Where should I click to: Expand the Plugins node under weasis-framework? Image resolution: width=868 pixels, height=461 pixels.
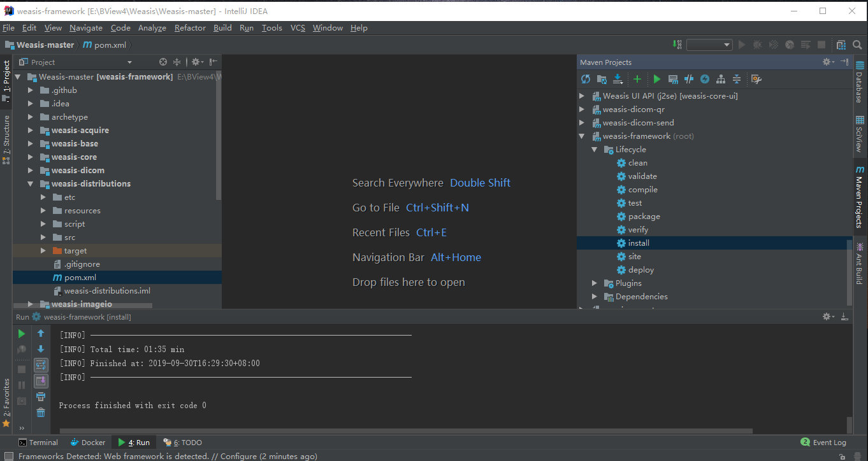tap(594, 283)
